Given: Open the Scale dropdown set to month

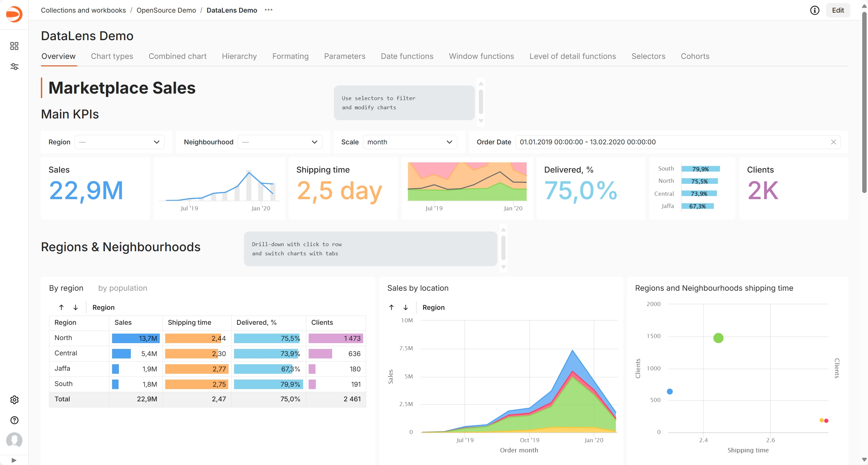Looking at the screenshot, I should pos(410,142).
